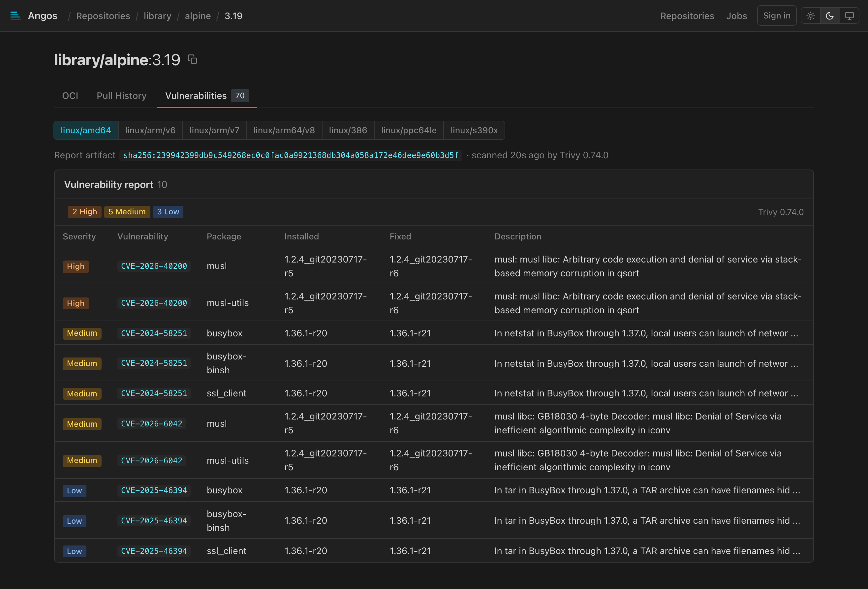The height and width of the screenshot is (589, 868).
Task: Go to the library breadcrumb
Action: tap(158, 16)
